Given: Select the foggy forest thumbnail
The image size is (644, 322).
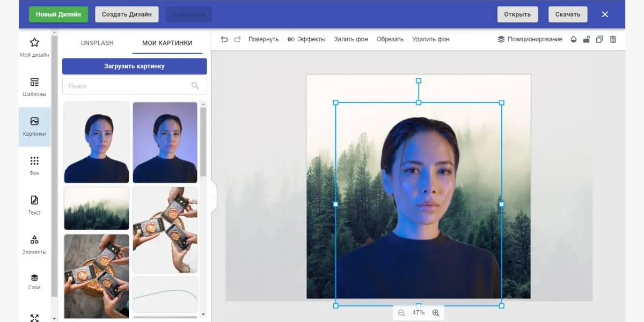Looking at the screenshot, I should 97,209.
